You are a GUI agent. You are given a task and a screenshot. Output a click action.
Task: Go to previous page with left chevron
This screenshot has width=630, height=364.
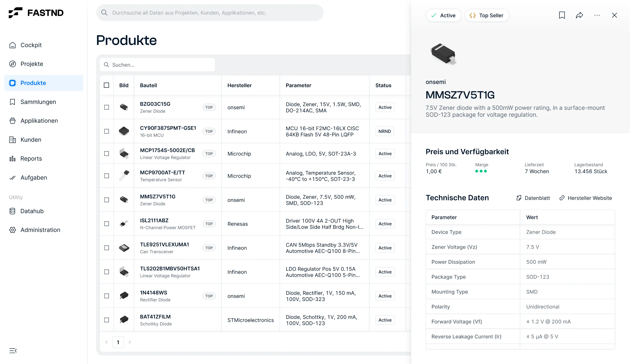pyautogui.click(x=106, y=342)
